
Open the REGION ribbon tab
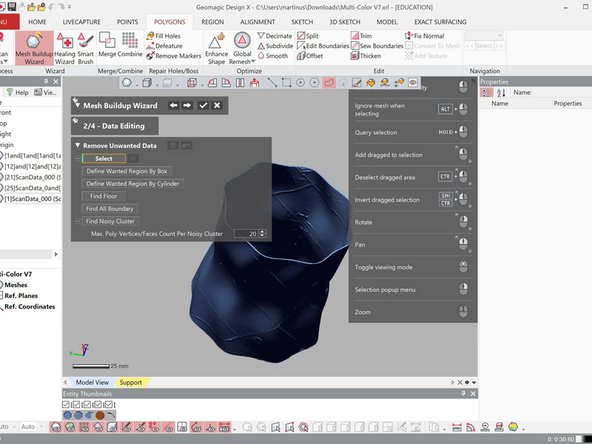click(213, 22)
